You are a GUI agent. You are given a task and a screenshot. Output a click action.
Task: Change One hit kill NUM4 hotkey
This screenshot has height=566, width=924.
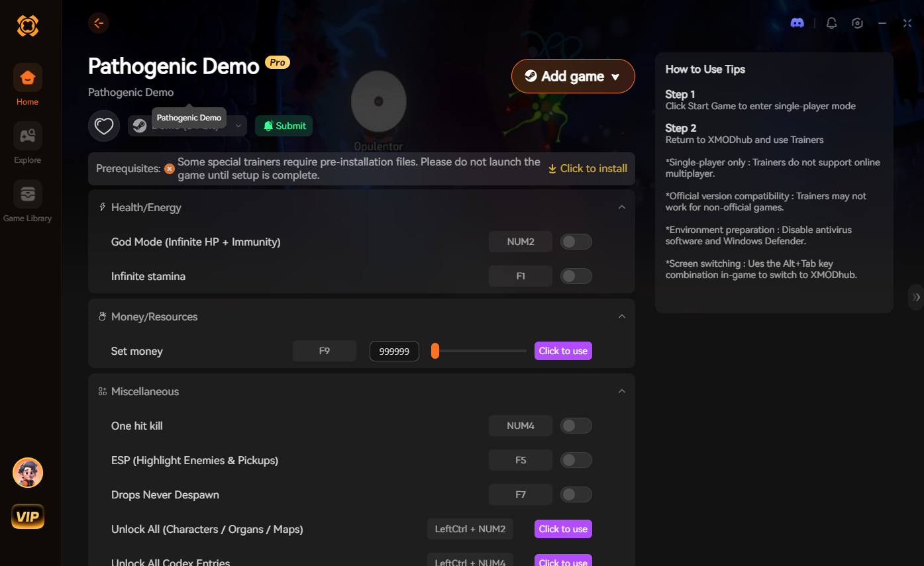(521, 426)
